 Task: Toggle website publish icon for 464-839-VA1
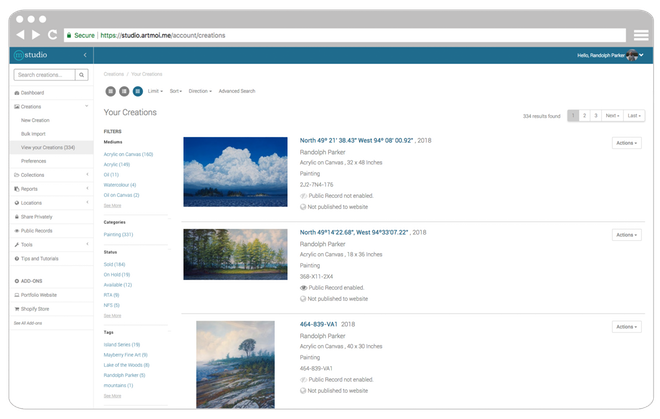303,390
